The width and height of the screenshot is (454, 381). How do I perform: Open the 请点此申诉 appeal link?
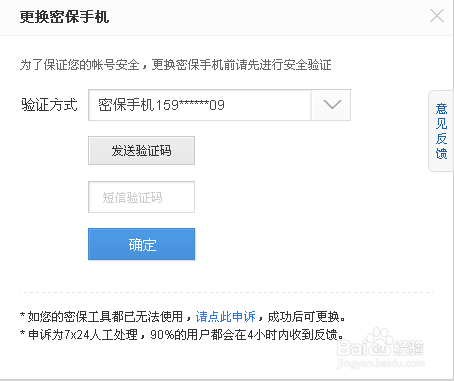click(x=226, y=317)
